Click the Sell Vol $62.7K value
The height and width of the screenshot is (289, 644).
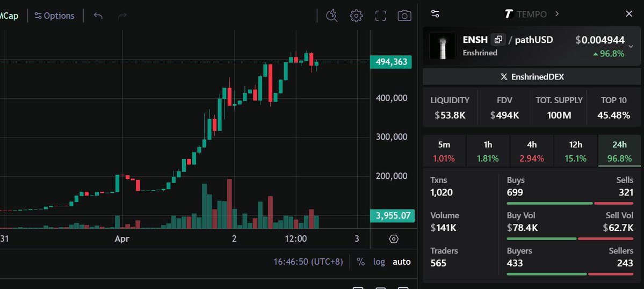(618, 227)
